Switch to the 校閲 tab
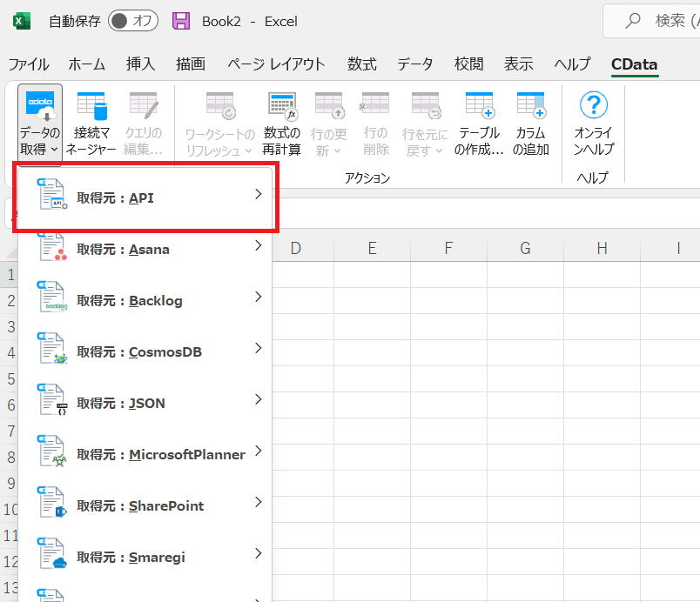 coord(468,64)
